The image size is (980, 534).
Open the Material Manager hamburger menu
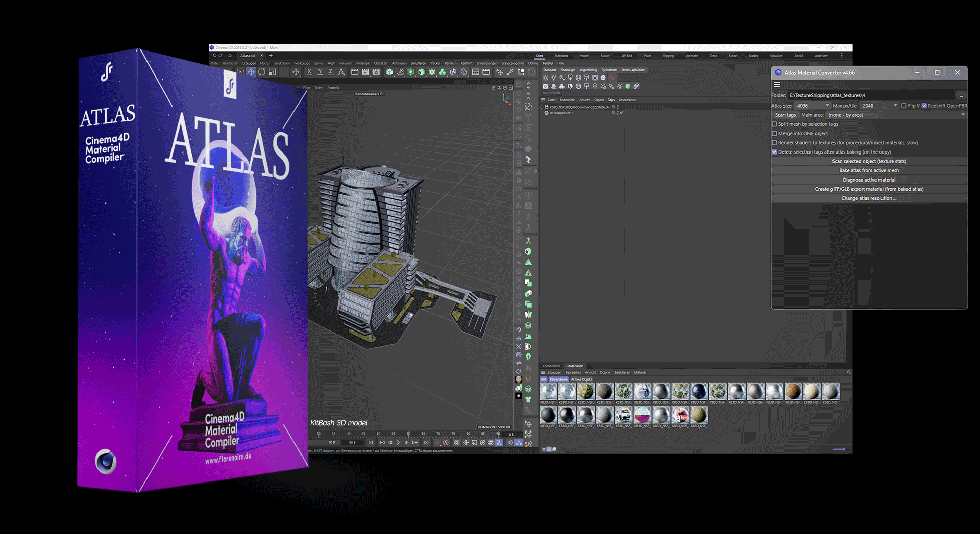pyautogui.click(x=543, y=372)
